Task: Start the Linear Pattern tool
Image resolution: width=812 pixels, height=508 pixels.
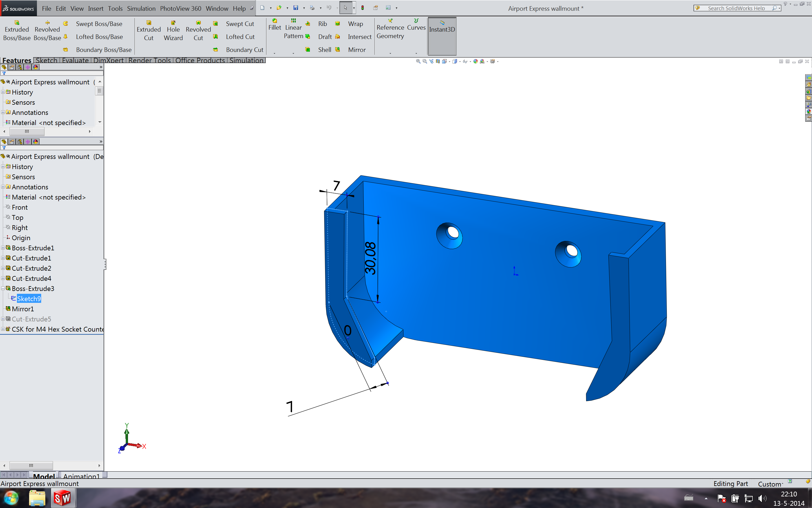Action: pos(293,29)
